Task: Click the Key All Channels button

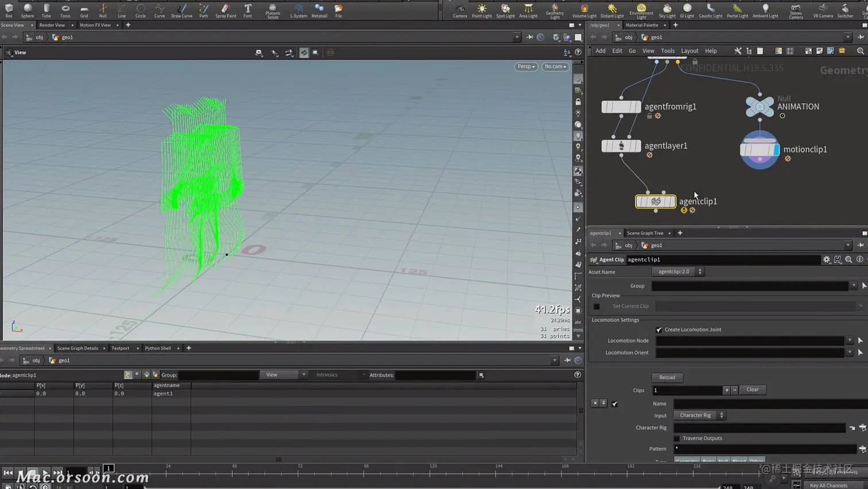Action: (x=828, y=486)
